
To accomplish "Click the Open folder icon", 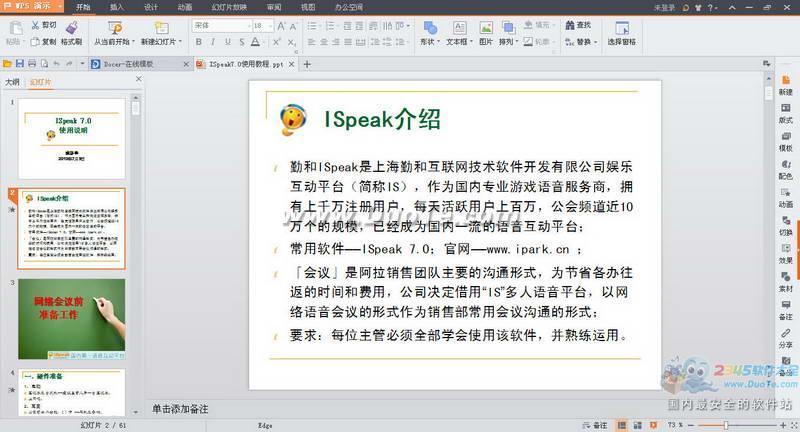I will pos(7,64).
